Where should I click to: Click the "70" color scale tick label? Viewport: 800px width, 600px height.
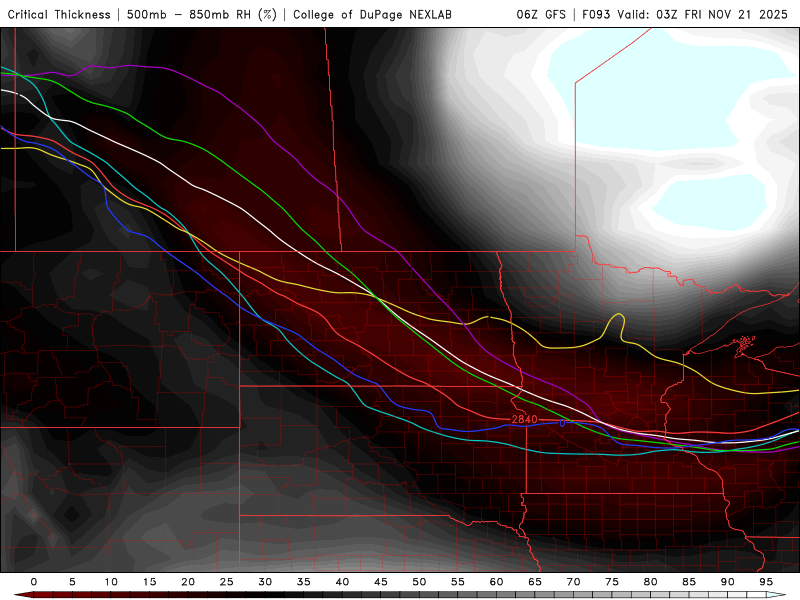coord(573,582)
